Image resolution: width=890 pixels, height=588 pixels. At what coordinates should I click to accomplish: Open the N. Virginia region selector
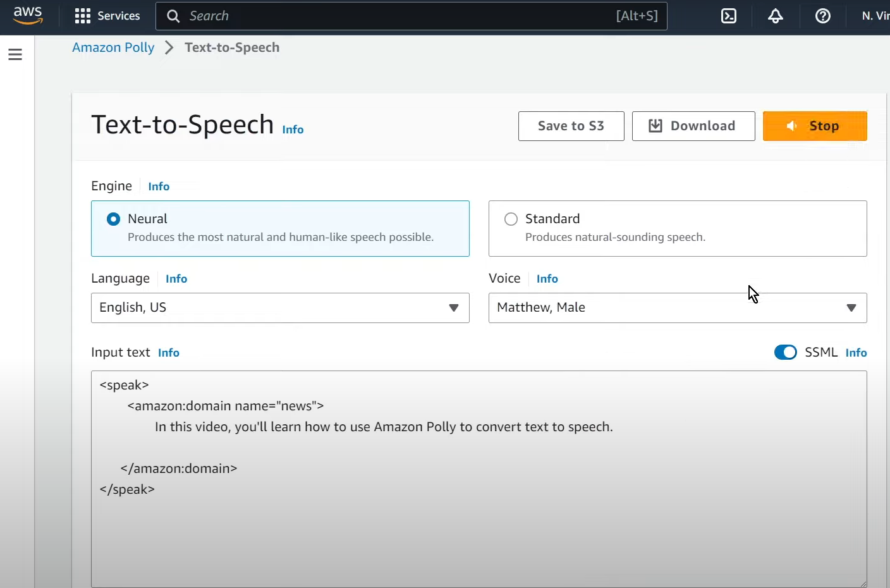pos(875,16)
